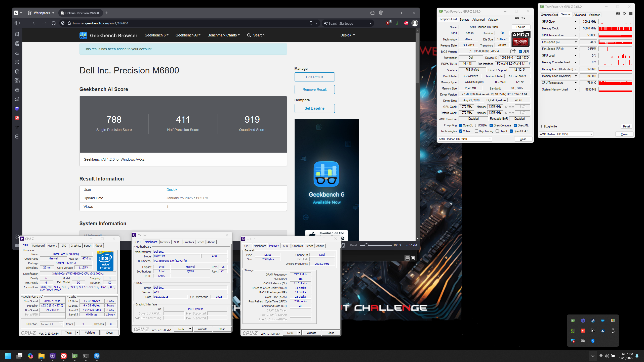
Task: Click the Edit Result button
Action: 314,77
